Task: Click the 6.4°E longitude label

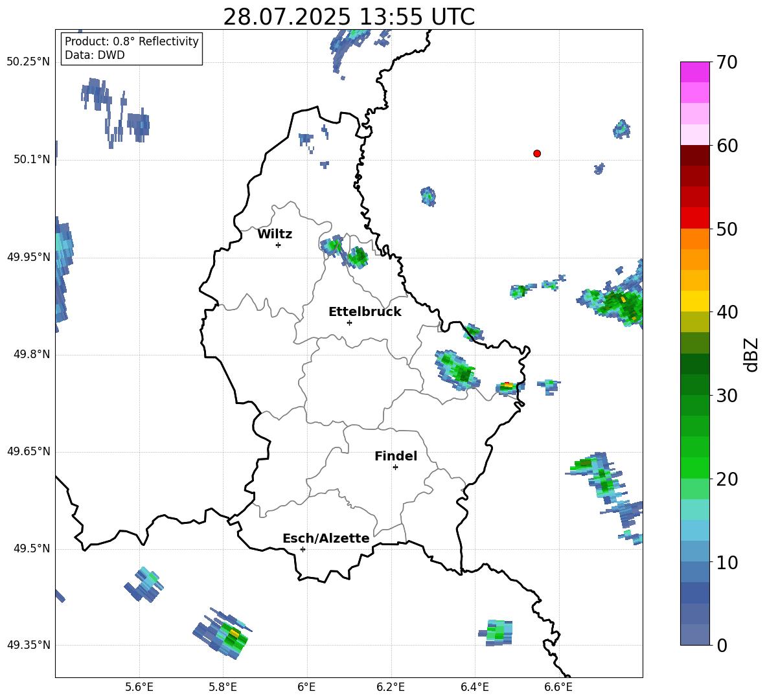Action: pos(474,687)
